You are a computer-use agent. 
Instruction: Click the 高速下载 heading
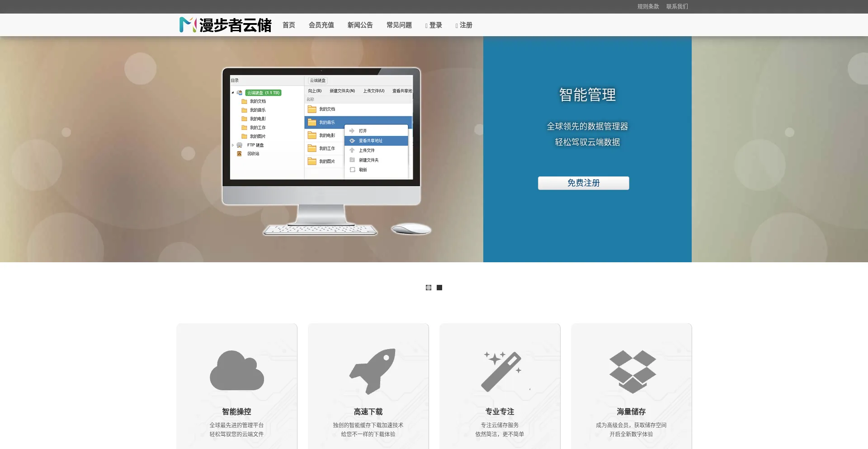tap(368, 411)
